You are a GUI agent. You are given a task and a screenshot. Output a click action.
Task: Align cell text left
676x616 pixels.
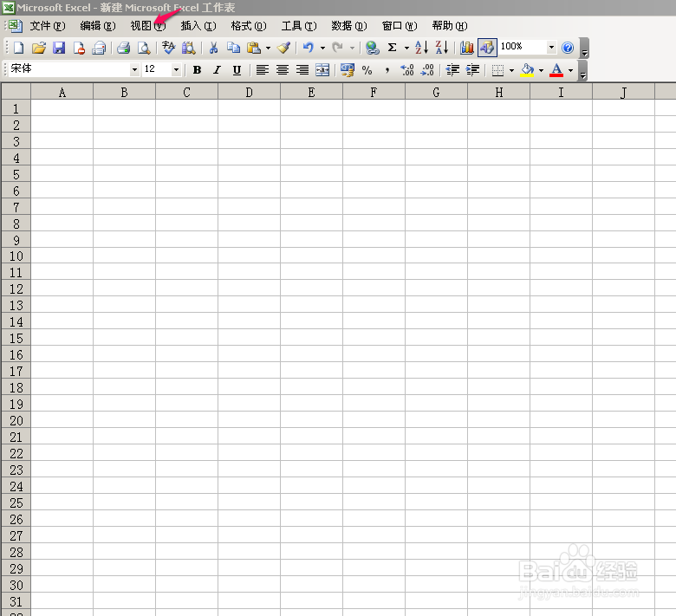coord(262,70)
